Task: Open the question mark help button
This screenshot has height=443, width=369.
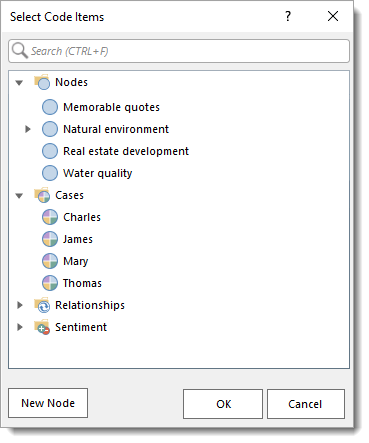Action: (288, 16)
